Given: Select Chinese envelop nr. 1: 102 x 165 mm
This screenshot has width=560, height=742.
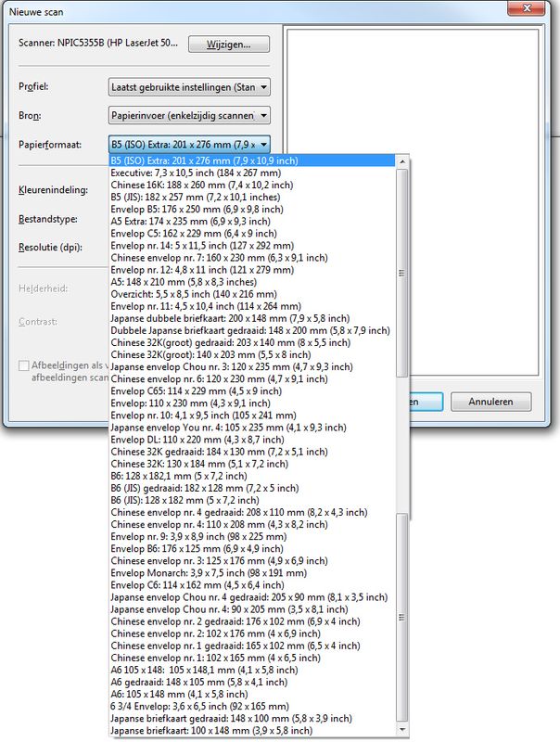Looking at the screenshot, I should 252,658.
